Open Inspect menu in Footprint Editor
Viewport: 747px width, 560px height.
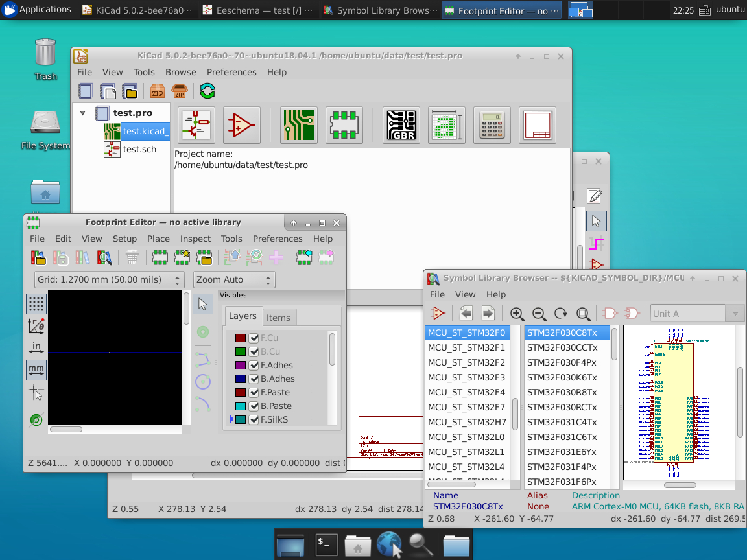pyautogui.click(x=195, y=239)
